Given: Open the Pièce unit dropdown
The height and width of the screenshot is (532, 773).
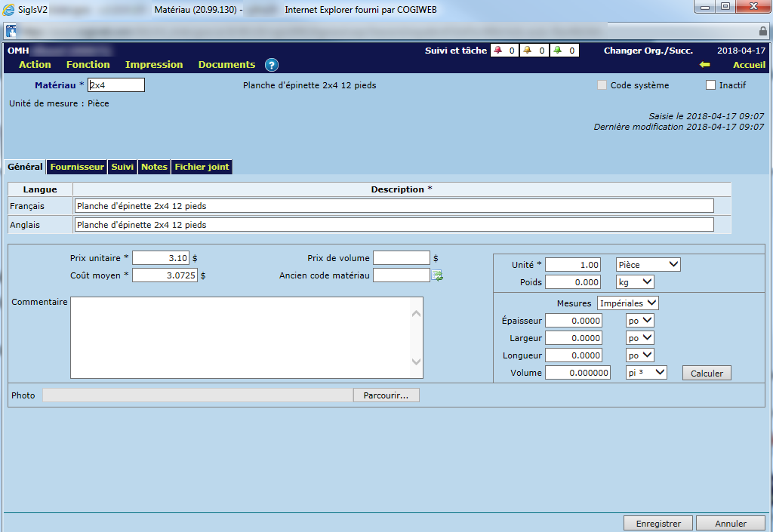Looking at the screenshot, I should pos(648,265).
